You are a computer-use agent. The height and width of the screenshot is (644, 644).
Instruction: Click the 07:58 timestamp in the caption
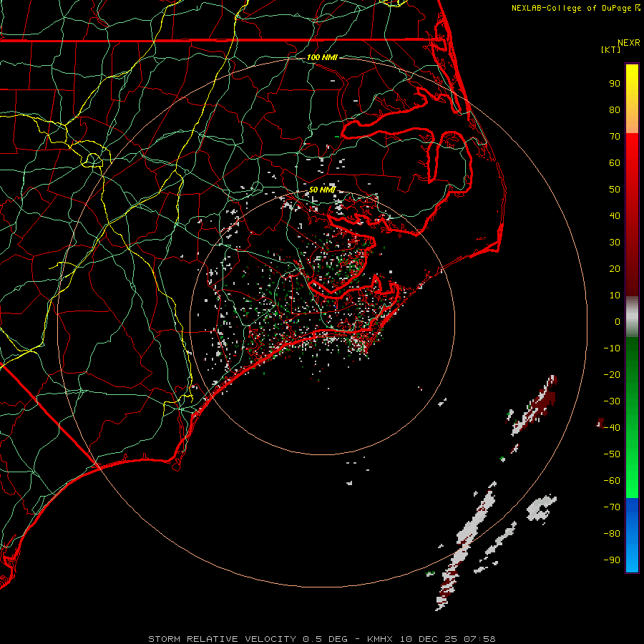tap(480, 638)
